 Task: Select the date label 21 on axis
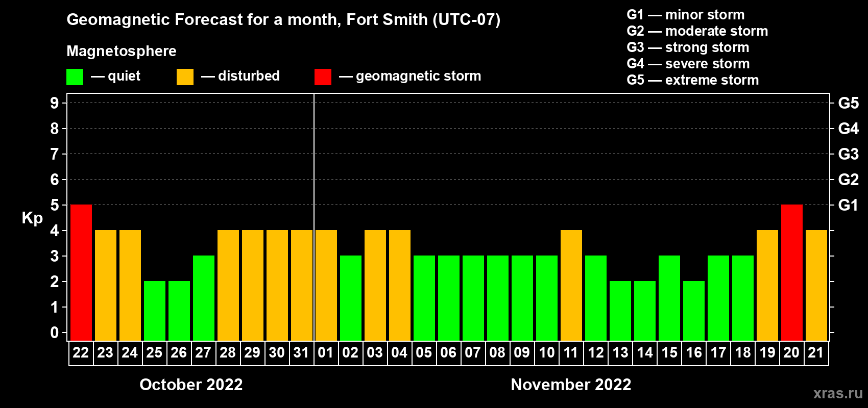[815, 353]
